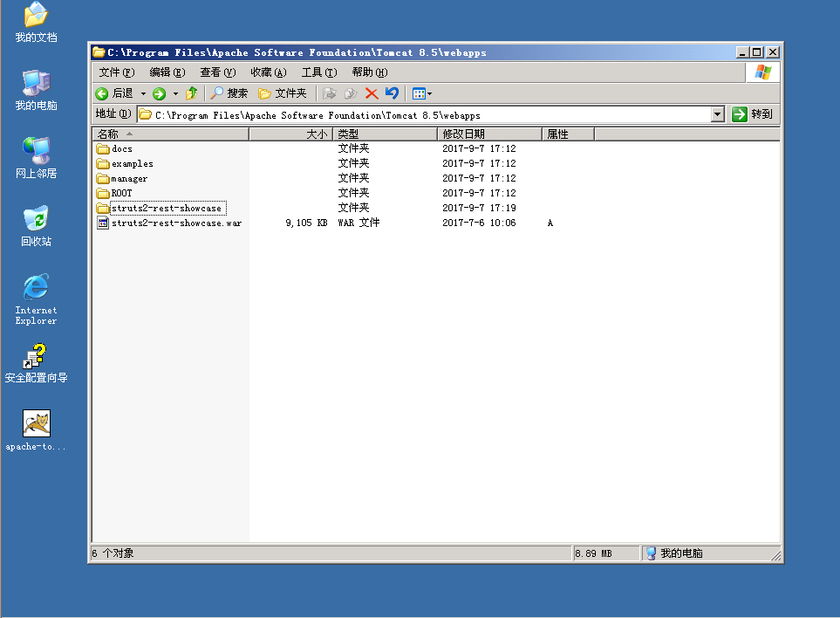Image resolution: width=840 pixels, height=618 pixels.
Task: Select the apache-tomcat desktop icon
Action: 36,430
